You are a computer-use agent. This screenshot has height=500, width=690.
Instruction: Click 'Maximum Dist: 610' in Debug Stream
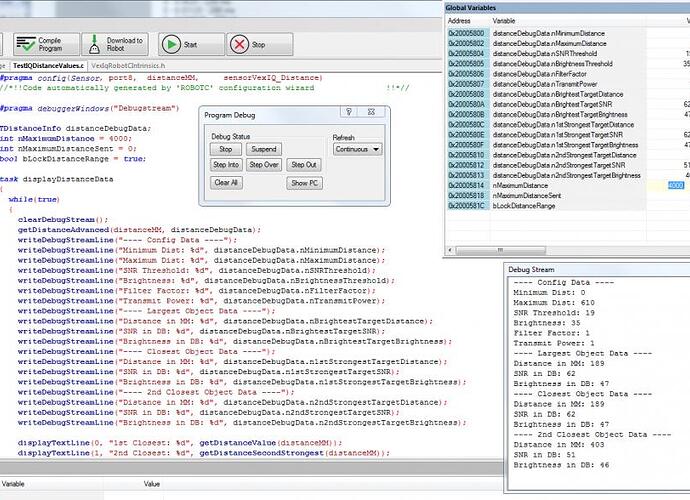click(x=554, y=303)
